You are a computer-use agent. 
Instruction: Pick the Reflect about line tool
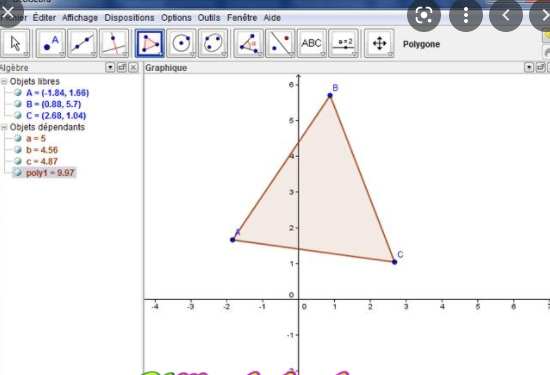coord(280,43)
